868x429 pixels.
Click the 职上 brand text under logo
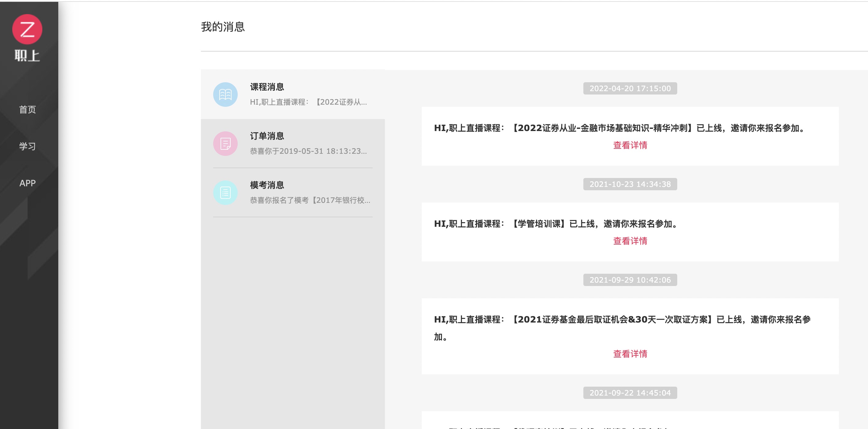coord(27,56)
